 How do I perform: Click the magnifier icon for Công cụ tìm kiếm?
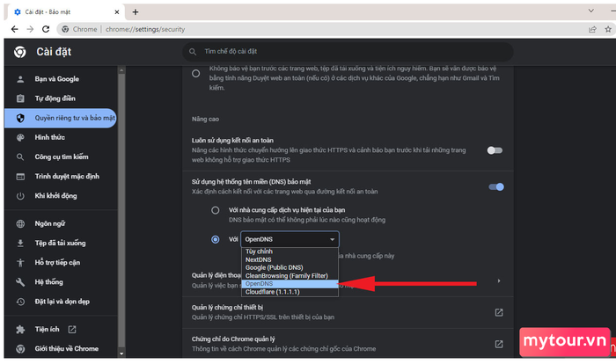point(20,157)
